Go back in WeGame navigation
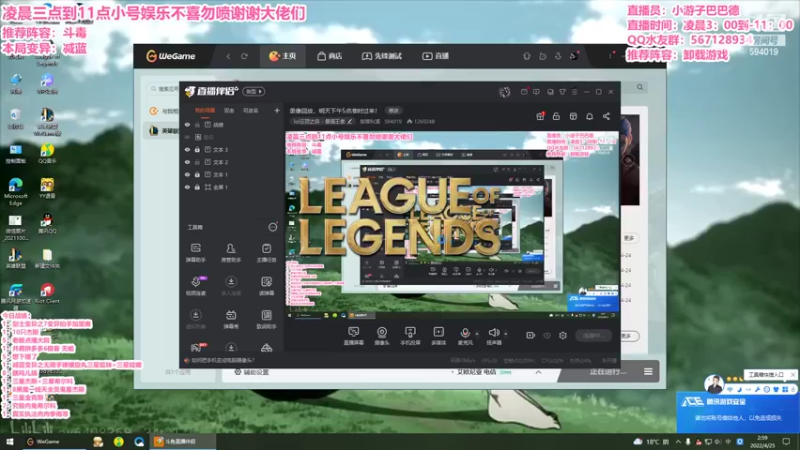Image resolution: width=800 pixels, height=450 pixels. point(228,56)
